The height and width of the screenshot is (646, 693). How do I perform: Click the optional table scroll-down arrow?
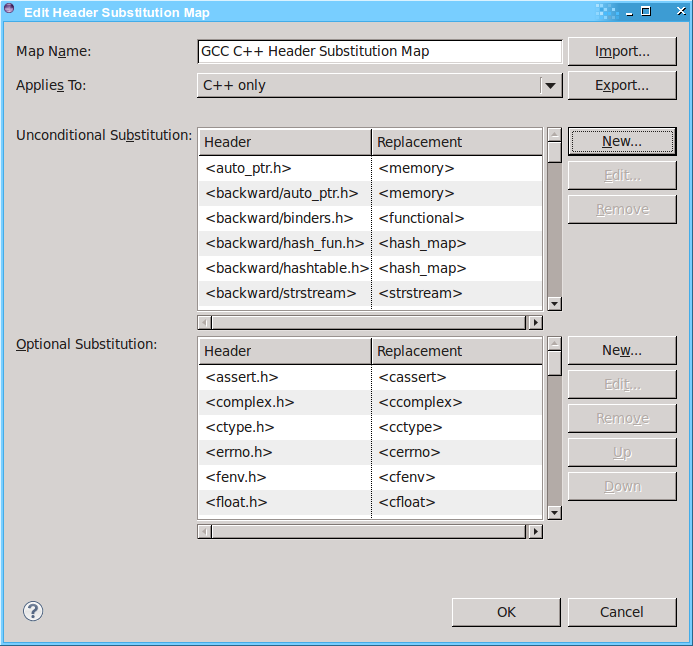[x=554, y=513]
